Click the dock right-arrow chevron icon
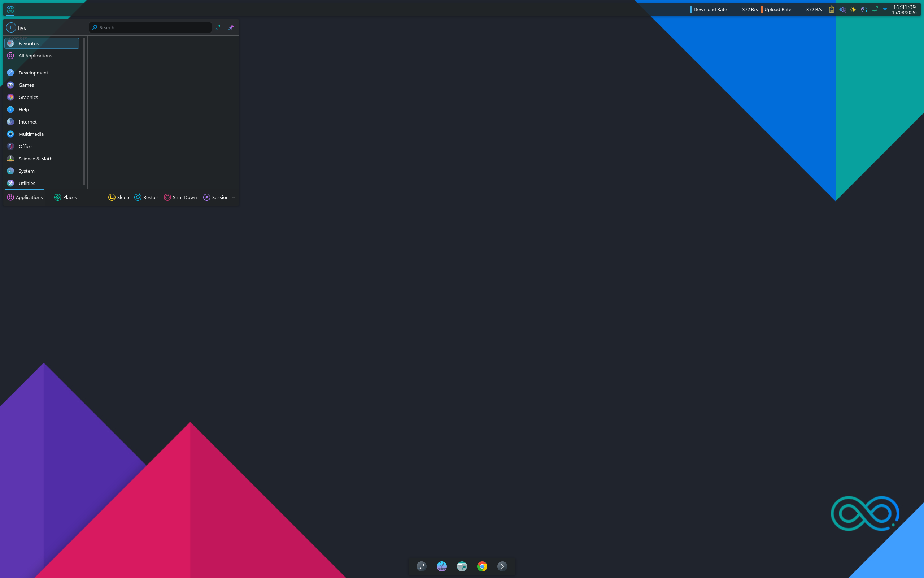The image size is (924, 578). click(502, 566)
